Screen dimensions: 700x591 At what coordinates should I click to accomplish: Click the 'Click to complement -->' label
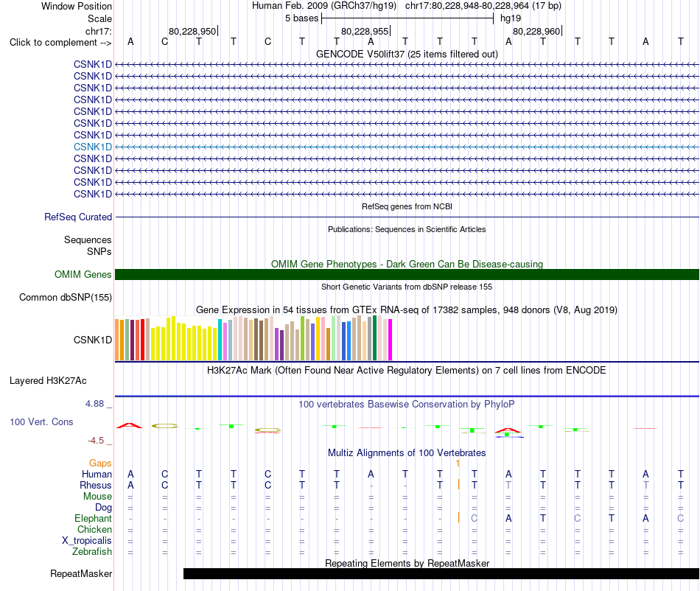[x=60, y=43]
